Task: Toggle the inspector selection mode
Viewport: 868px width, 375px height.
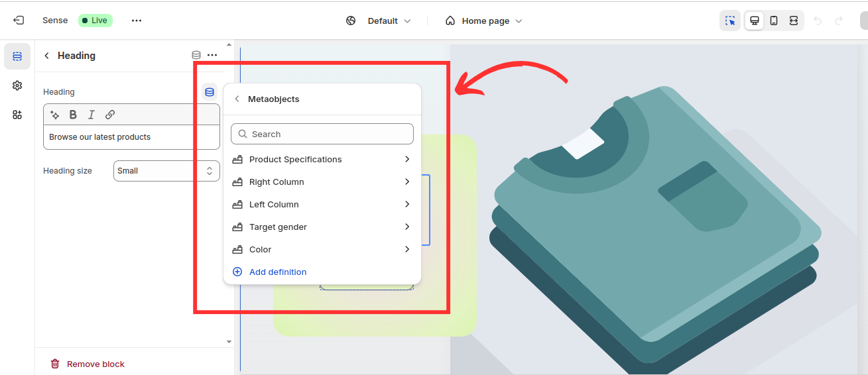Action: [730, 21]
